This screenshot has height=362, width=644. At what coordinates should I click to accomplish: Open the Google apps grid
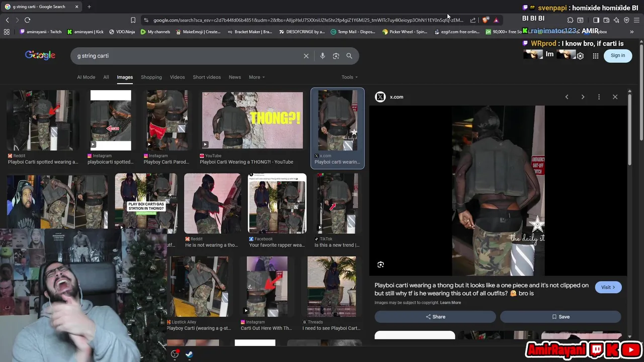coord(596,56)
